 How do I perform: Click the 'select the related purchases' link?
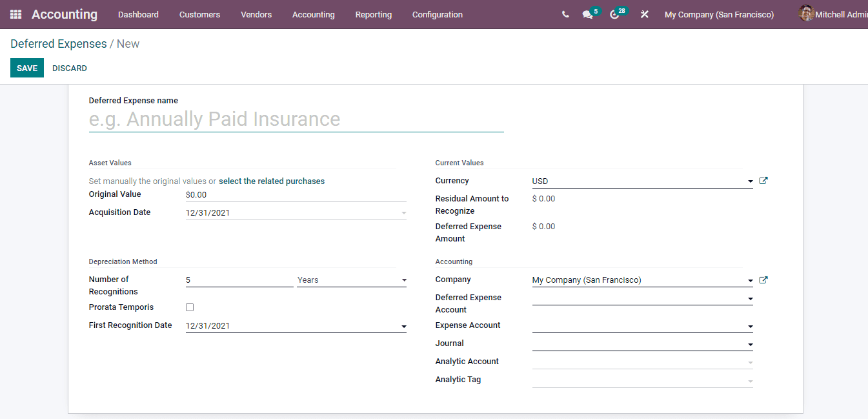coord(271,181)
